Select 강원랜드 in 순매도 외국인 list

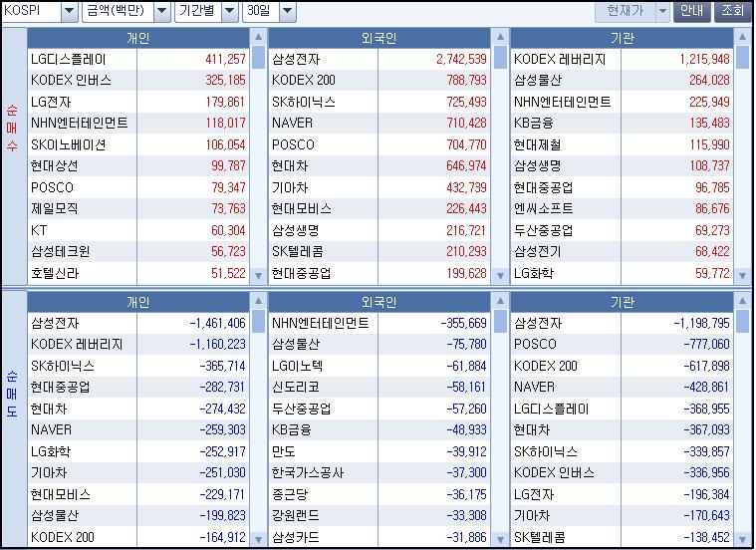[x=296, y=515]
